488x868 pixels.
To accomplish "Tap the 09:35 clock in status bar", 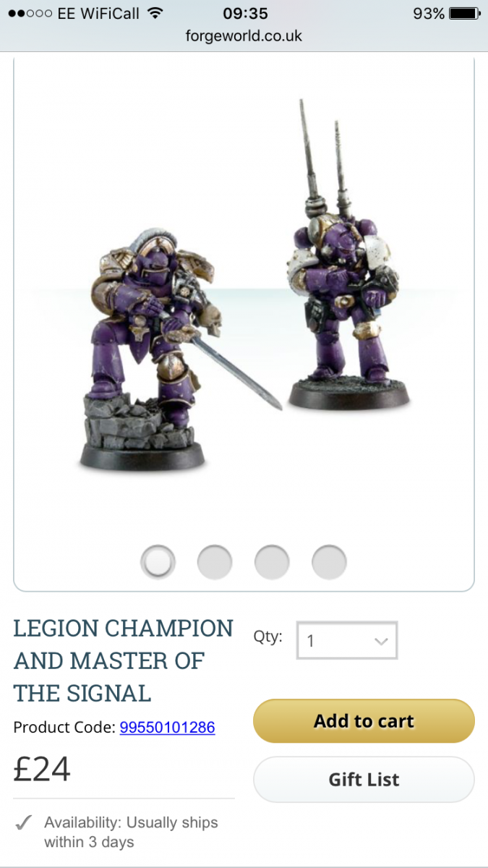I will 245,13.
